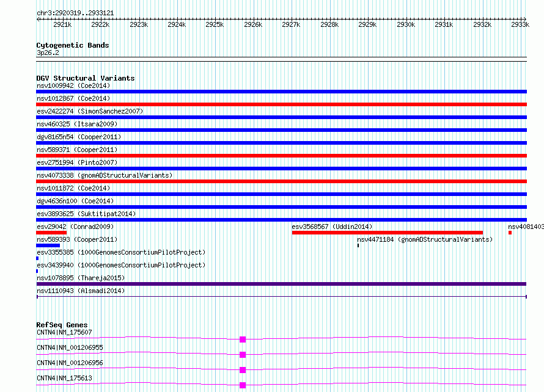Viewport: 544px width, 392px height.
Task: Open the nsv1078895 (Thareja2015) label
Action: tap(81, 278)
